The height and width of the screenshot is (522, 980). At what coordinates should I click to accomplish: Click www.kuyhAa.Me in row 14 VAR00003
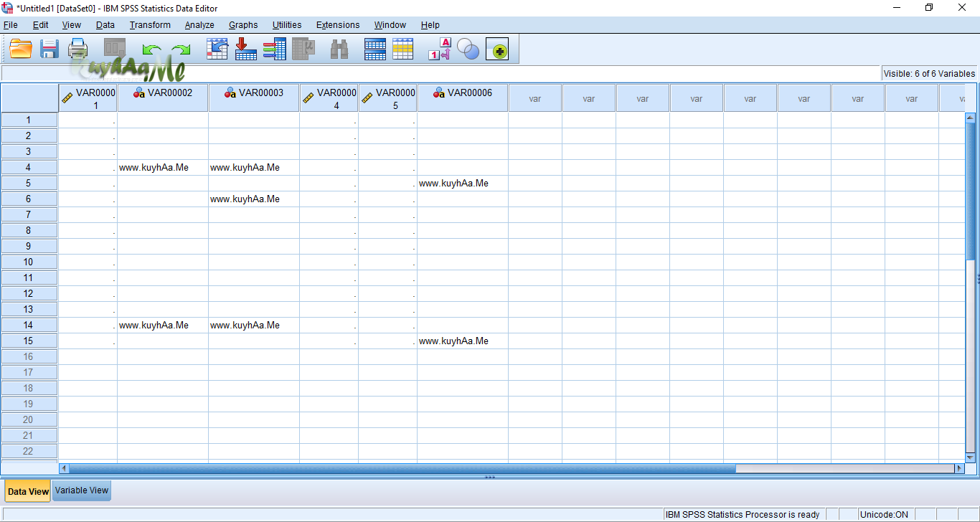click(x=245, y=325)
